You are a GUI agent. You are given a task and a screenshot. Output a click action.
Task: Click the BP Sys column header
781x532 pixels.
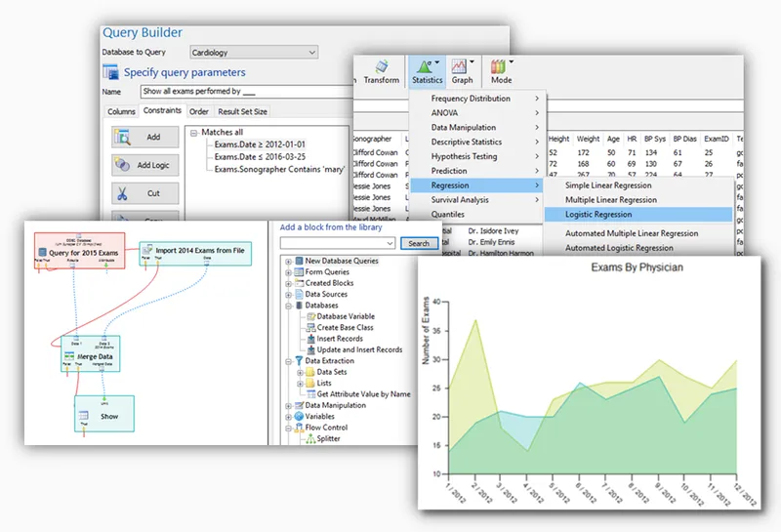[654, 139]
